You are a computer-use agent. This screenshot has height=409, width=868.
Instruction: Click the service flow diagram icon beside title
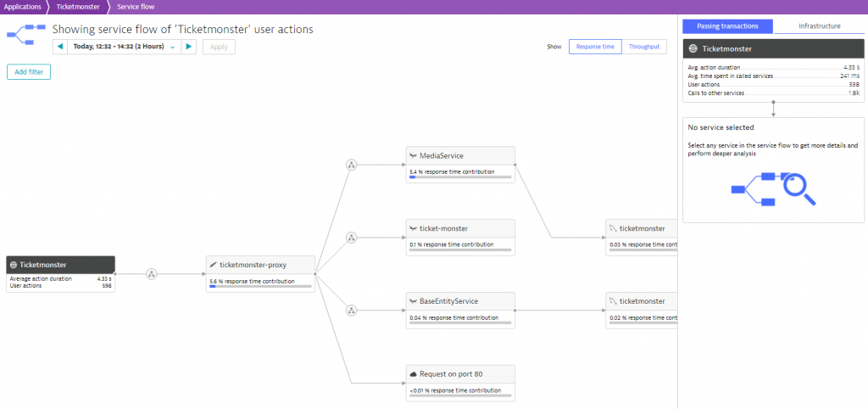tap(25, 36)
